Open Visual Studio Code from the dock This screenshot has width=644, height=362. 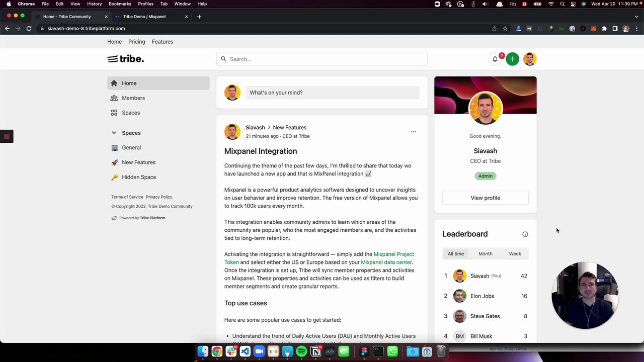click(245, 351)
